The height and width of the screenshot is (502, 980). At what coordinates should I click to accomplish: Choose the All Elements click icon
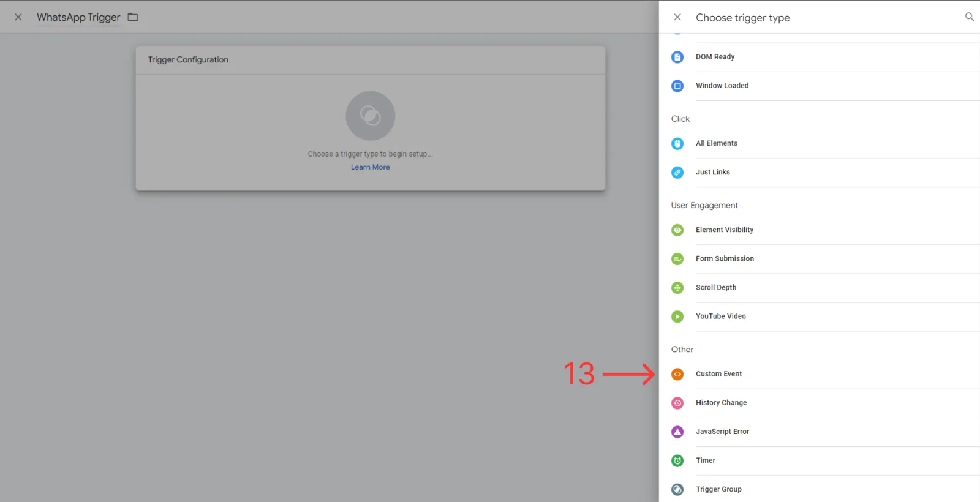(677, 143)
